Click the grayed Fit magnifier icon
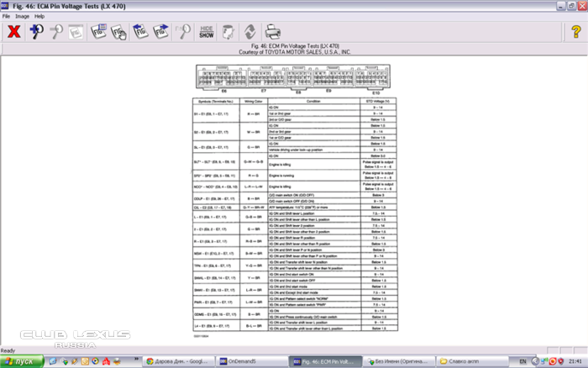 (x=183, y=32)
